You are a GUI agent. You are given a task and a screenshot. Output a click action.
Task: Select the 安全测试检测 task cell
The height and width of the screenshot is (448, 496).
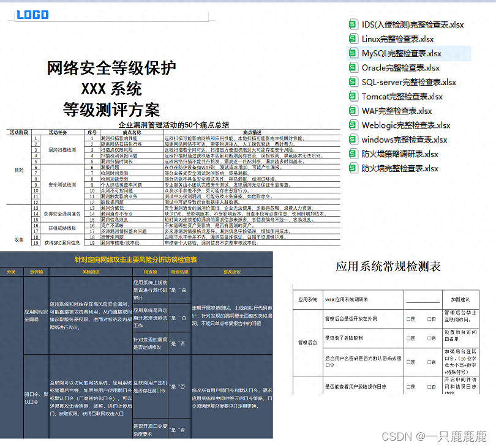coord(62,185)
